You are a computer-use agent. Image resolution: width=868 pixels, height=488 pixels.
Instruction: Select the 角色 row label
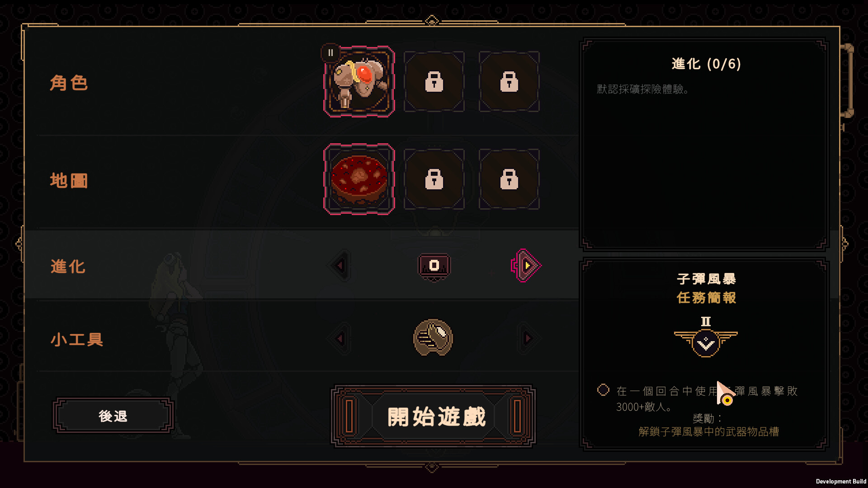(x=69, y=83)
